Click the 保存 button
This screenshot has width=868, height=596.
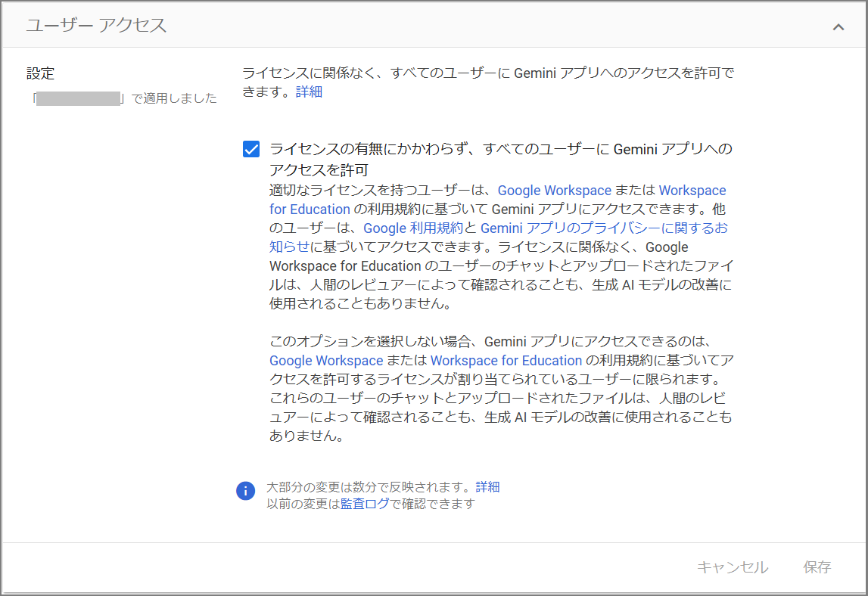point(817,567)
